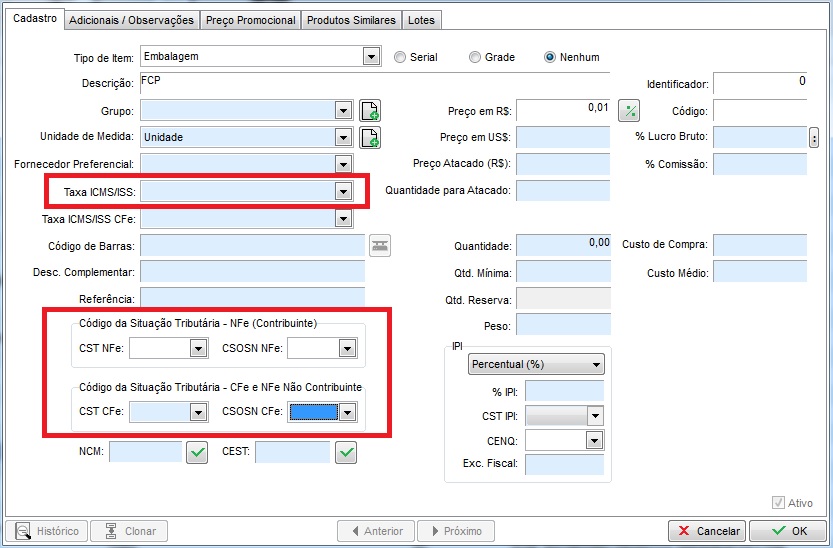Toggle the Ativo checkbox
This screenshot has width=833, height=548.
pos(778,503)
